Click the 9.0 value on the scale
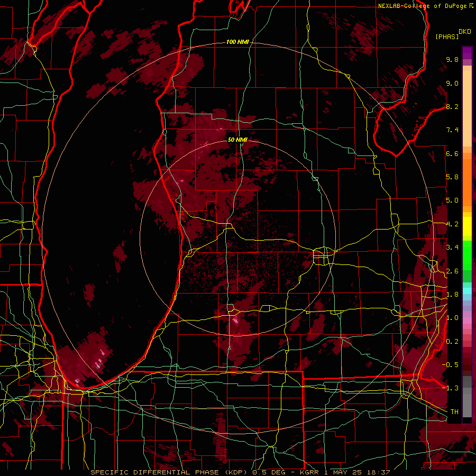This screenshot has width=476, height=476. (452, 83)
